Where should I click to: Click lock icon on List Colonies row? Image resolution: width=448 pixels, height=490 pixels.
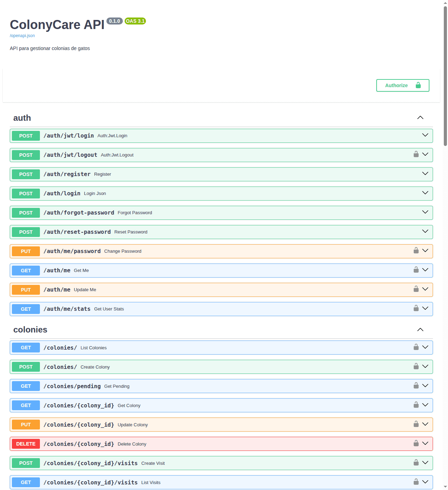tap(416, 347)
